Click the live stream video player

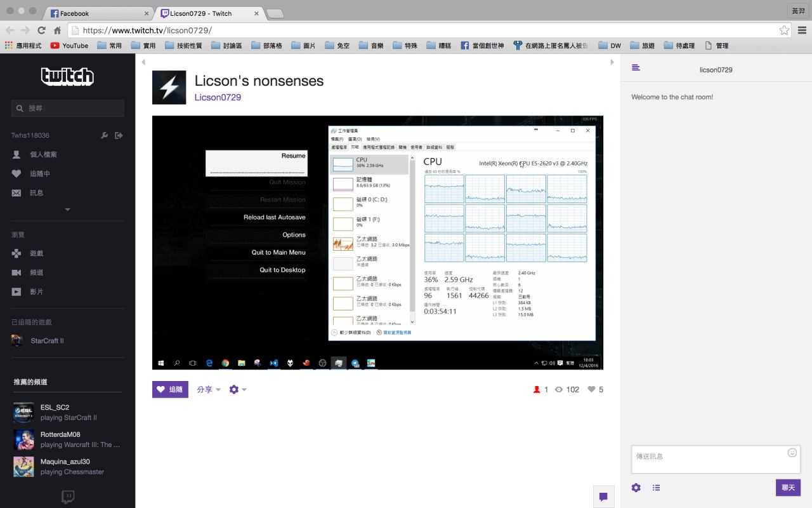[377, 243]
